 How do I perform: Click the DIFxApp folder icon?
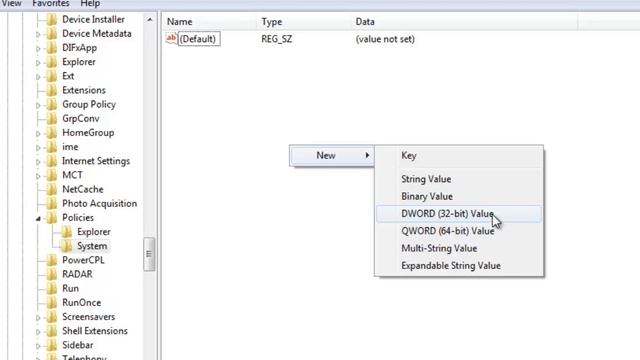point(52,48)
